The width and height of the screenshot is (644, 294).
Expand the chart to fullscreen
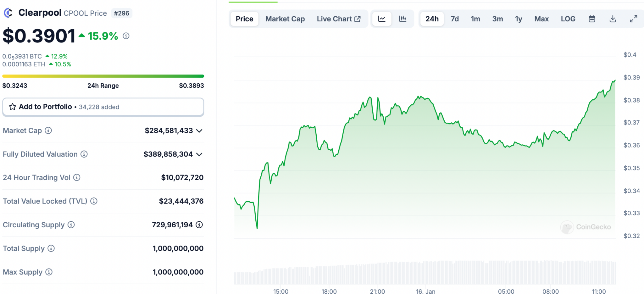(633, 19)
